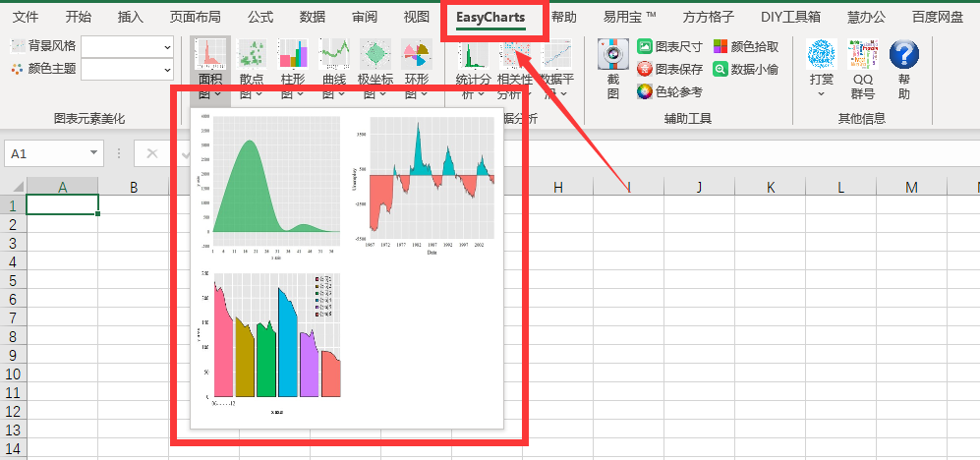
Task: Expand the 颜色主题 dropdown list
Action: [127, 70]
